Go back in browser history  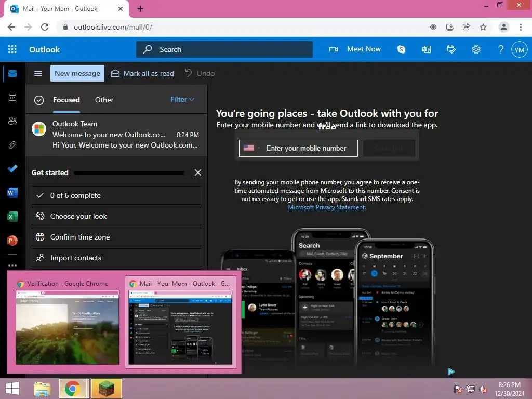click(11, 27)
